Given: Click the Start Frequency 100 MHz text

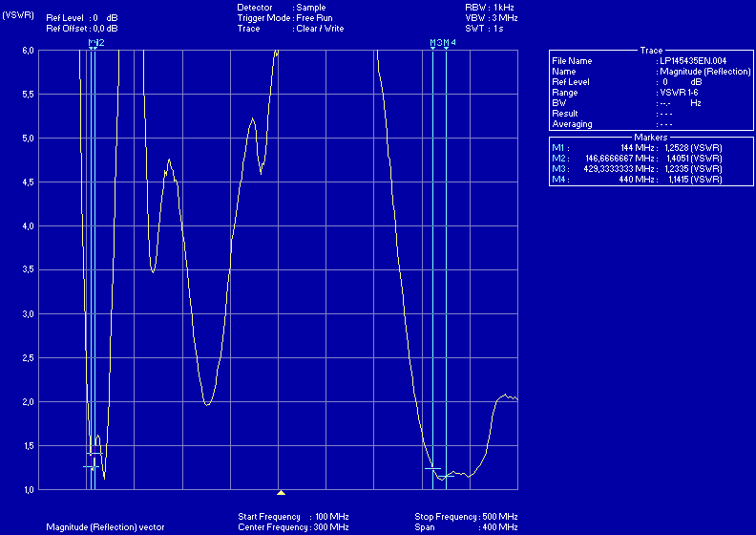Looking at the screenshot, I should (x=293, y=517).
